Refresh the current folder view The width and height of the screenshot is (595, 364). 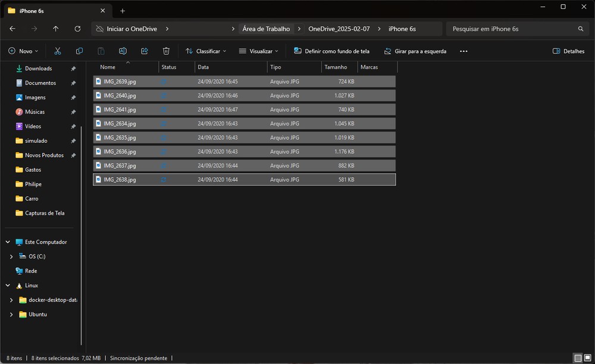77,29
